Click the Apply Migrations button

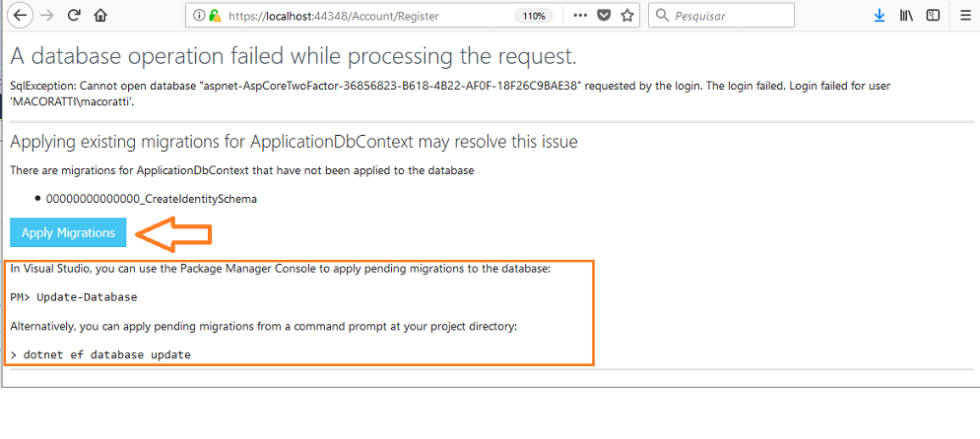point(68,233)
